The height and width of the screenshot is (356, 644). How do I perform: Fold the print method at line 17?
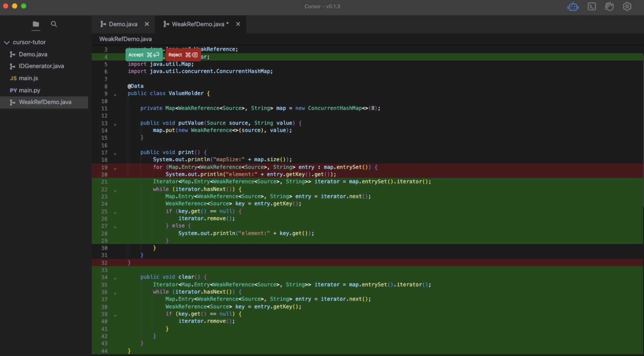coord(115,154)
